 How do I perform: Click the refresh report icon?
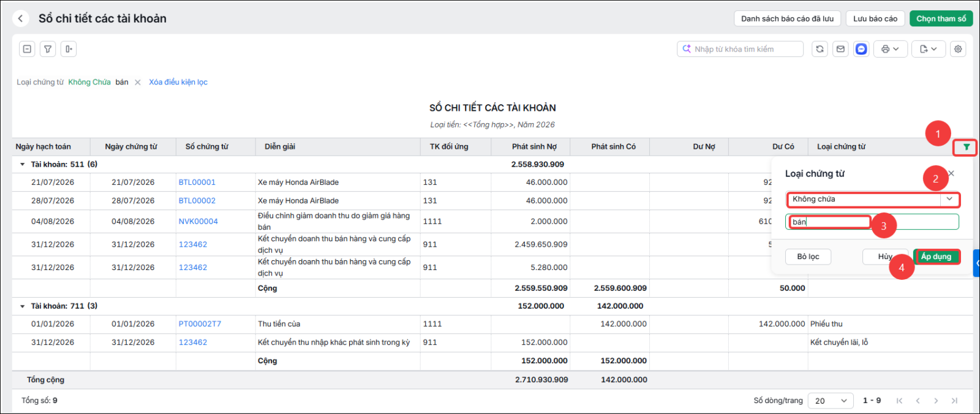pos(820,49)
